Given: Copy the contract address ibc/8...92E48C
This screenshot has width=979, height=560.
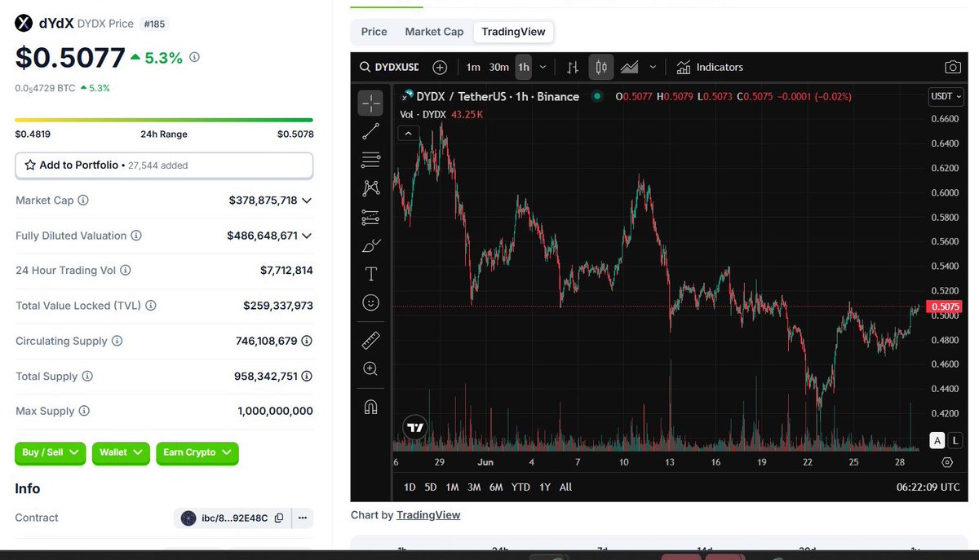Looking at the screenshot, I should pos(279,518).
